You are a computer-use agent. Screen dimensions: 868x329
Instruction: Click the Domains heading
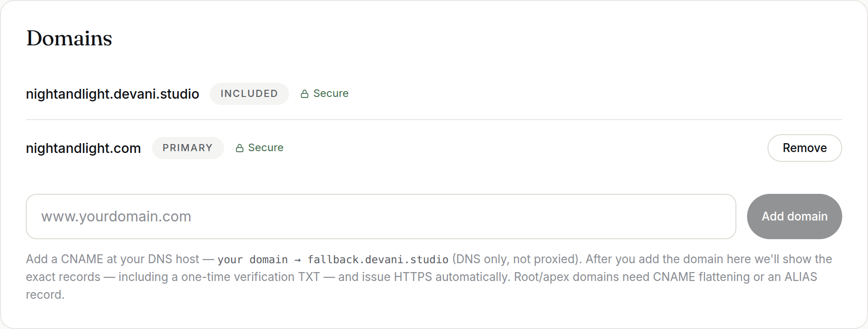click(69, 38)
